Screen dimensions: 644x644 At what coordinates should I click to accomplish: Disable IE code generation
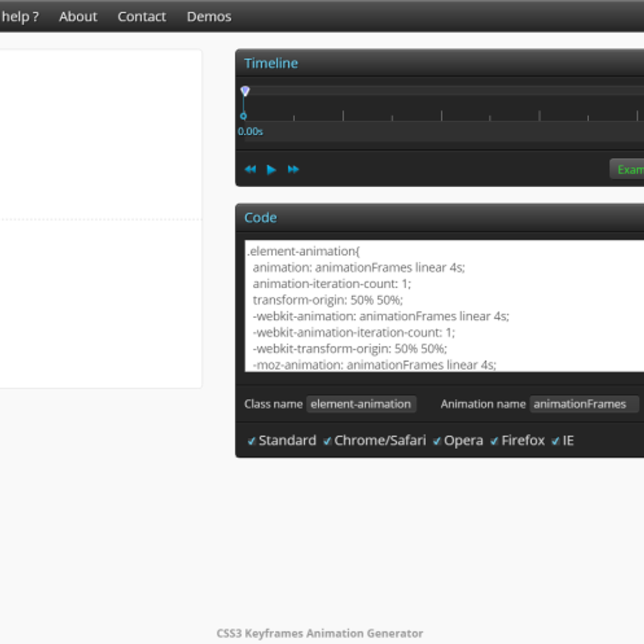(556, 441)
